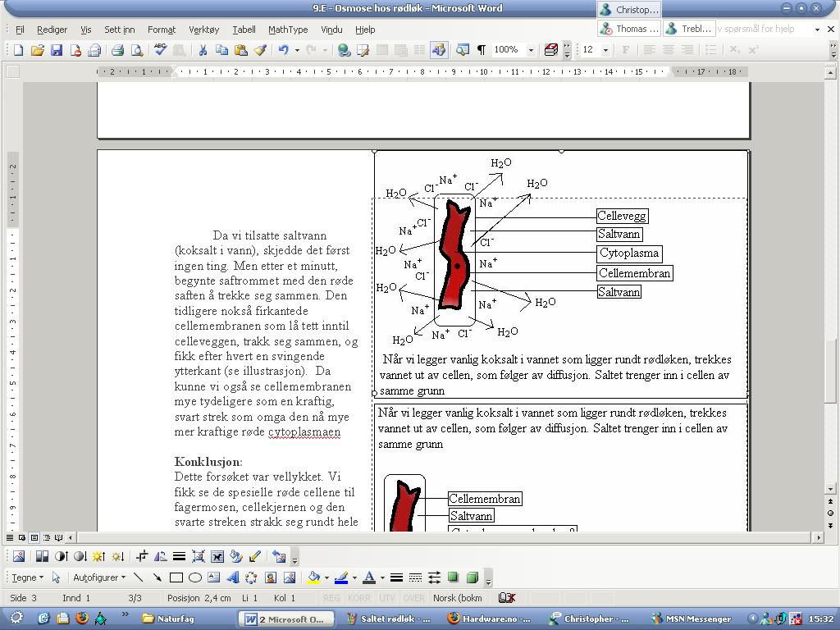The width and height of the screenshot is (840, 630).
Task: Insert a diagram or organization chart
Action: point(251,577)
